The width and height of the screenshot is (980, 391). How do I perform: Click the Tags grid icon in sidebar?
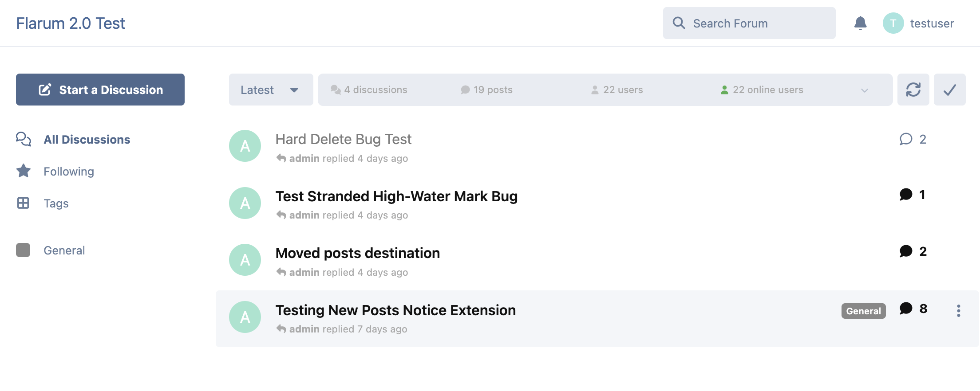pos(23,203)
